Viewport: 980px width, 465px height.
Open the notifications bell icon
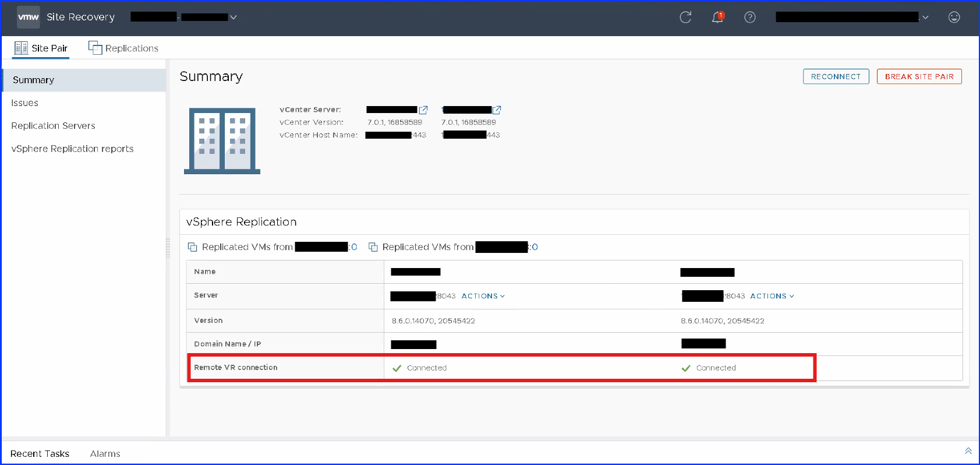coord(717,17)
